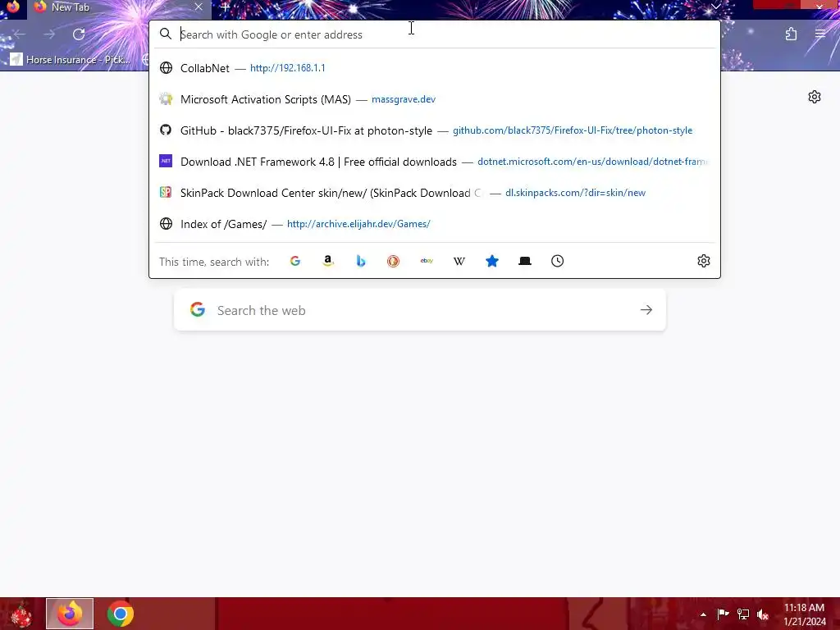
Task: Go forward one page in Firefox
Action: pos(49,34)
